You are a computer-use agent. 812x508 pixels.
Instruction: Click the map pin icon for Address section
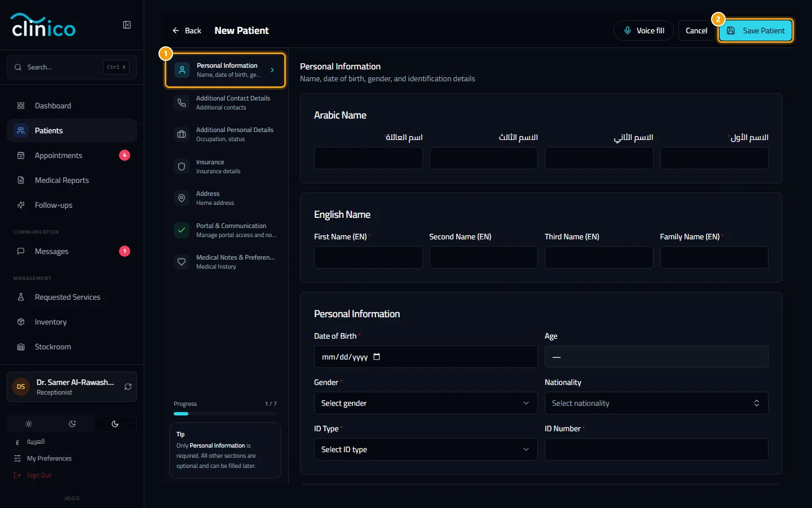point(182,198)
